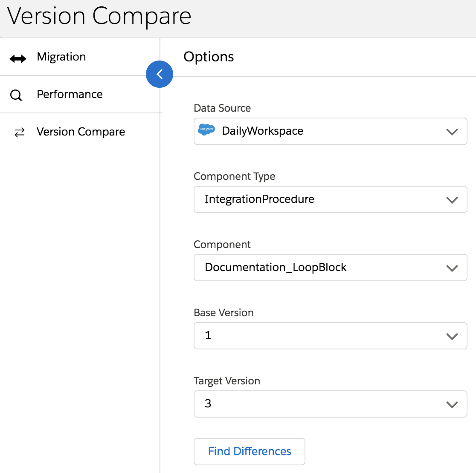
Task: Select the Version Compare sidebar label
Action: [x=81, y=132]
